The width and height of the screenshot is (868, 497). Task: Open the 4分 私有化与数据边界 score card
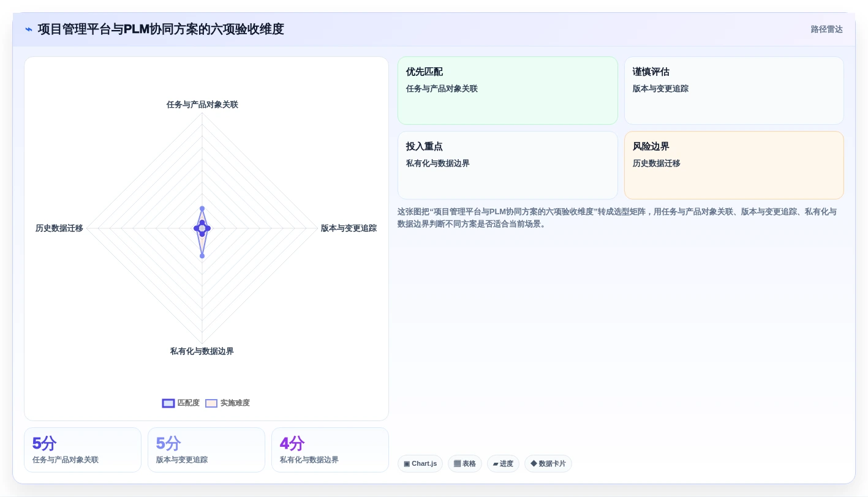tap(330, 450)
